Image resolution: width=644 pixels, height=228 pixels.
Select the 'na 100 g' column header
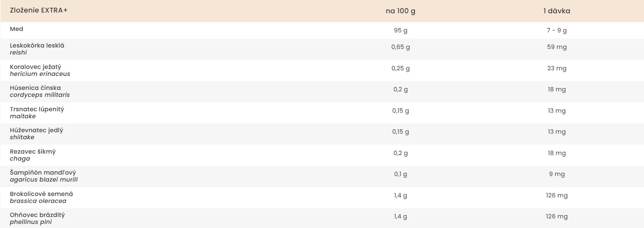pyautogui.click(x=401, y=11)
